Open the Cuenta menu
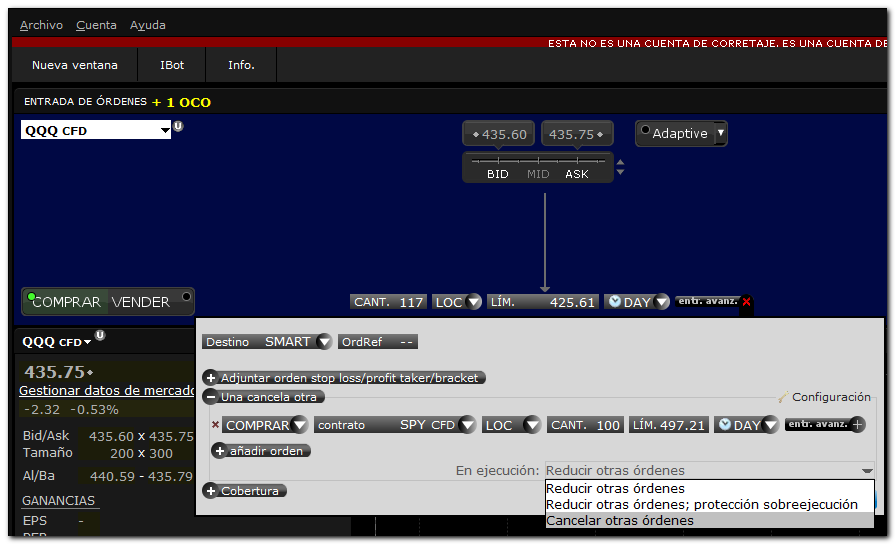Image resolution: width=895 pixels, height=544 pixels. 96,25
